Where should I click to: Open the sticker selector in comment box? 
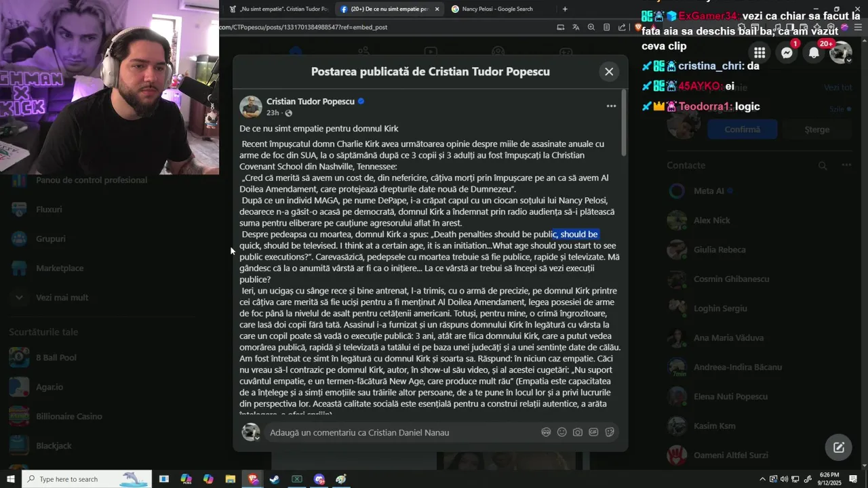pos(610,432)
